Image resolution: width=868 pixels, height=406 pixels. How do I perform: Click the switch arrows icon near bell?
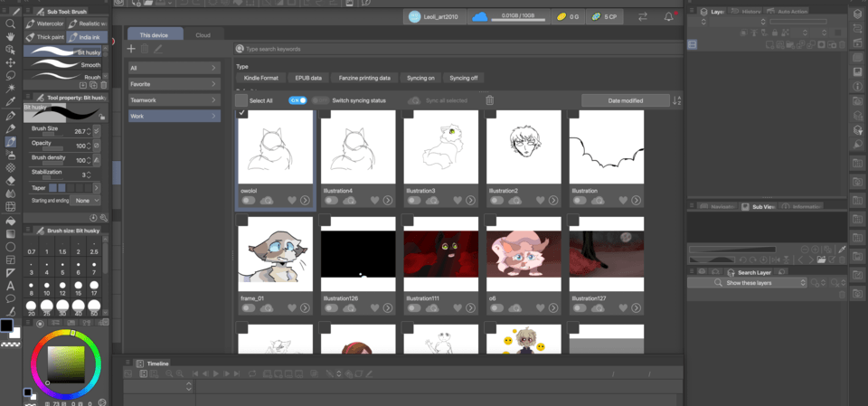pyautogui.click(x=643, y=17)
